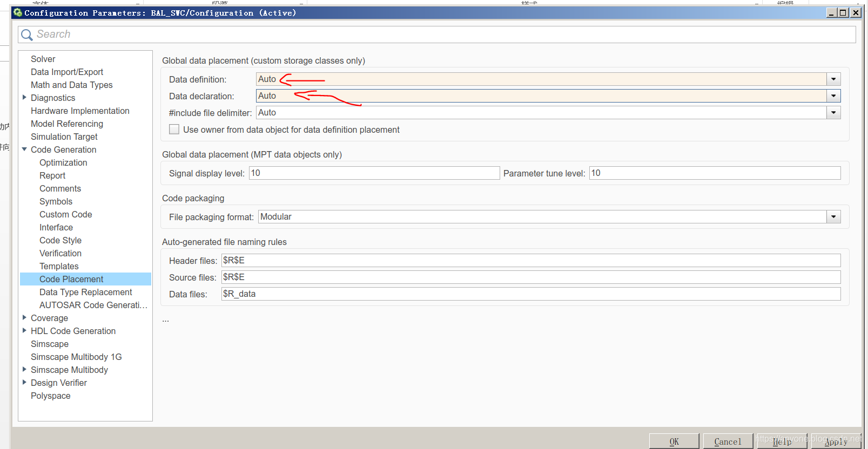This screenshot has width=868, height=449.
Task: Select Simulation Target pane
Action: (64, 137)
